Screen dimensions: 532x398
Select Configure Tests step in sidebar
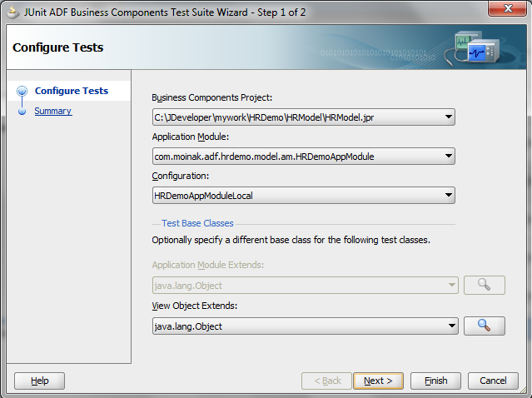pos(72,91)
